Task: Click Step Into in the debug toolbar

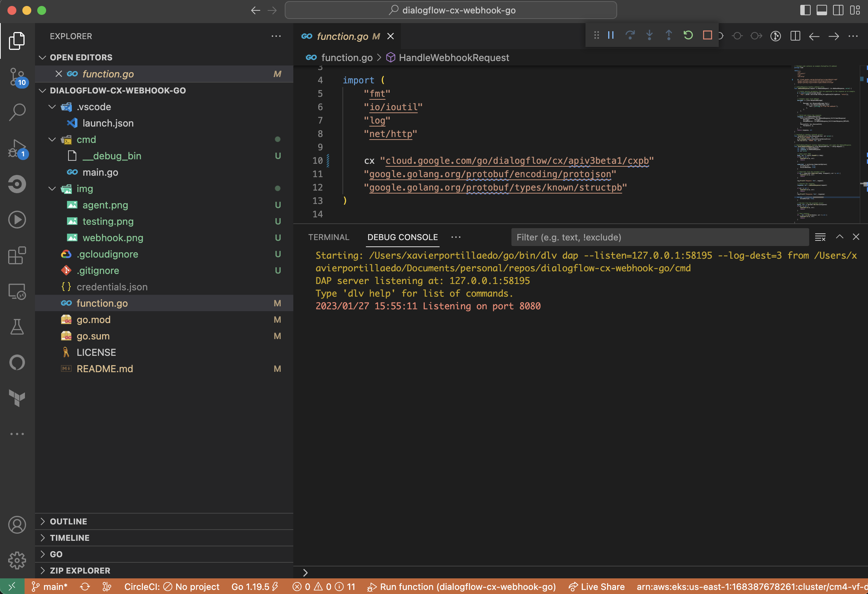Action: point(650,35)
